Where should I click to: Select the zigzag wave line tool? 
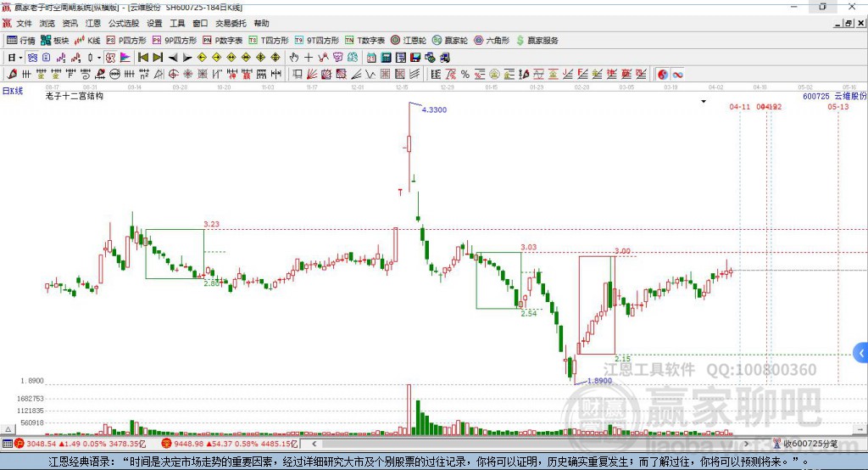[370, 75]
